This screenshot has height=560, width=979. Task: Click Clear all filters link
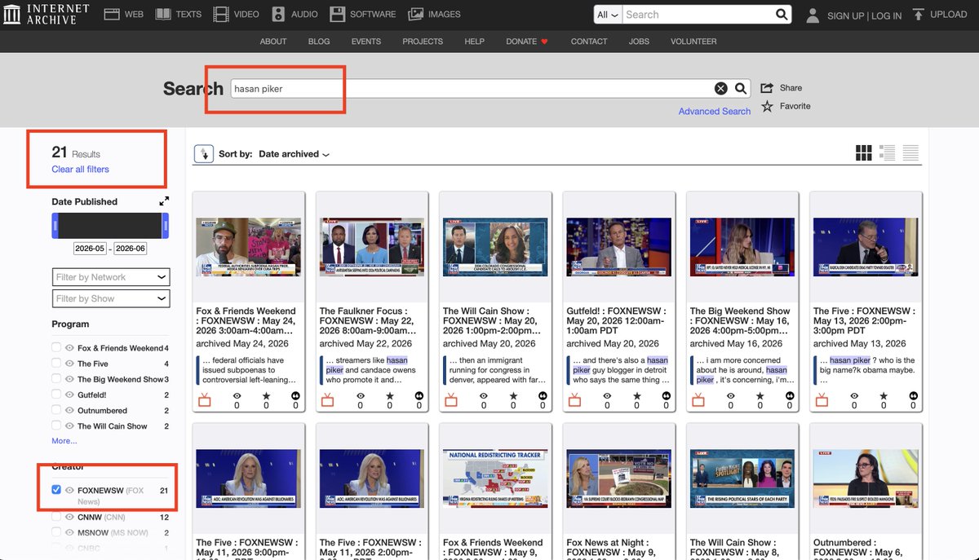pyautogui.click(x=80, y=170)
